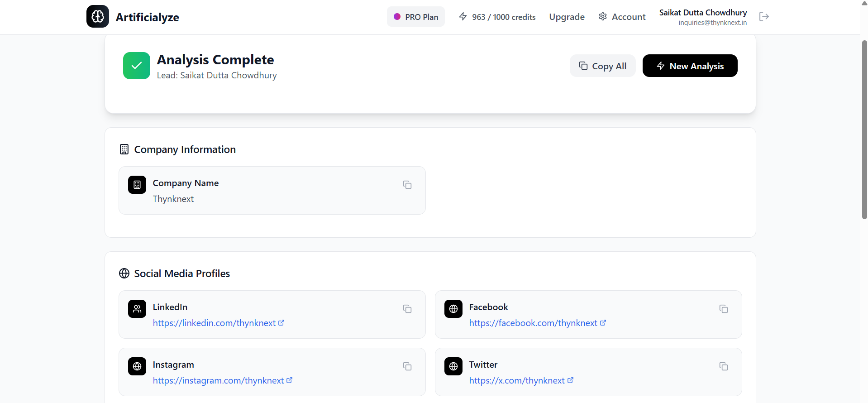The image size is (868, 403).
Task: Click the Copy All button
Action: (x=603, y=66)
